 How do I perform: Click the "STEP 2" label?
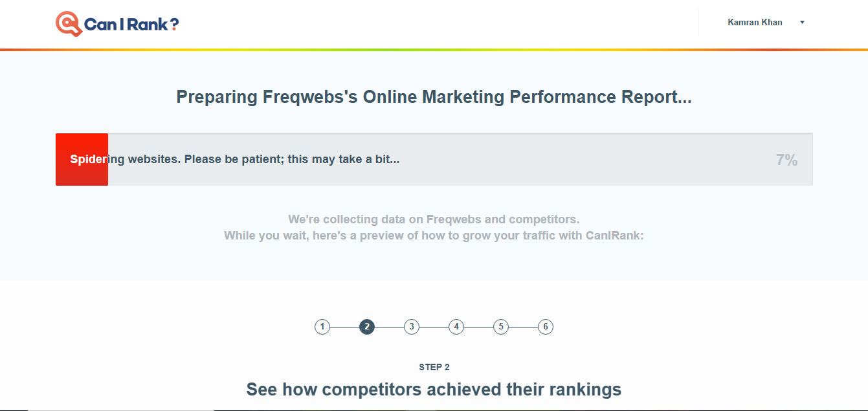(434, 367)
